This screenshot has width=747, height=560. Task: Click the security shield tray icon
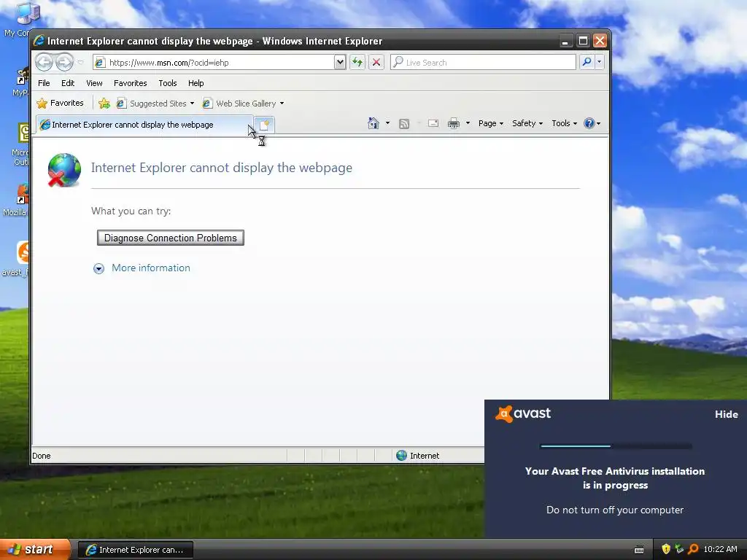(x=666, y=549)
